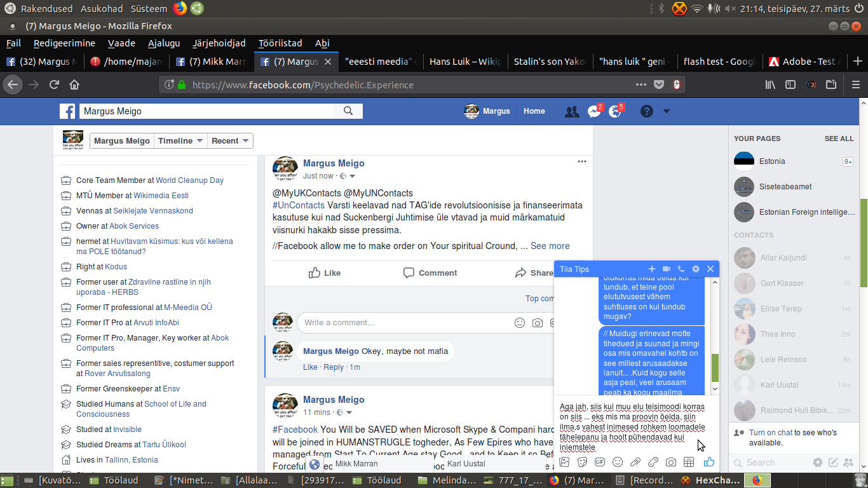Open Facebook account menu arrow
This screenshot has height=488, width=868.
pyautogui.click(x=666, y=111)
